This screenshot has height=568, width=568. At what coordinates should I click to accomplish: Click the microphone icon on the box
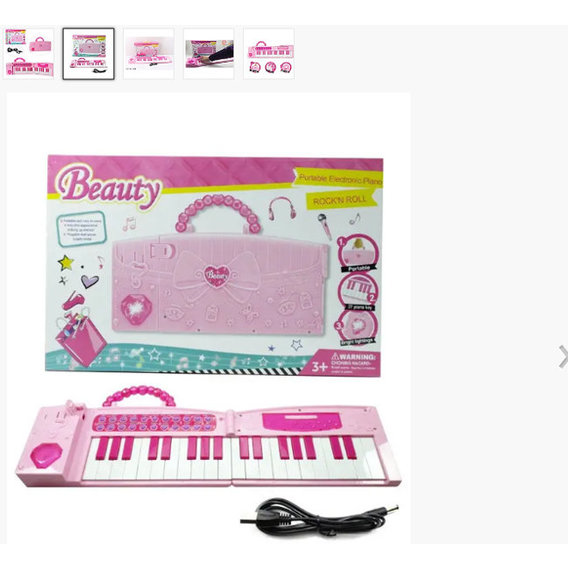(325, 226)
